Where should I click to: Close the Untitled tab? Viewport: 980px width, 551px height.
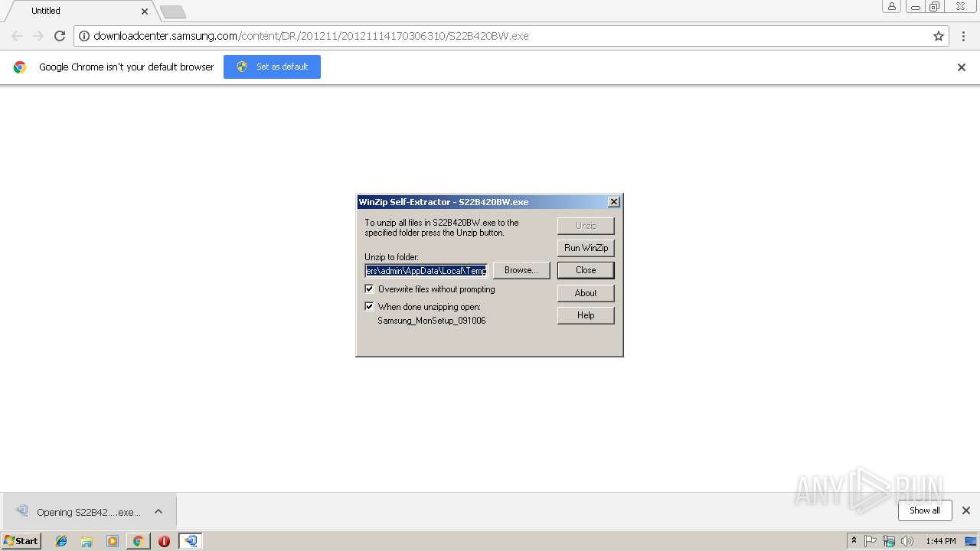[x=145, y=11]
